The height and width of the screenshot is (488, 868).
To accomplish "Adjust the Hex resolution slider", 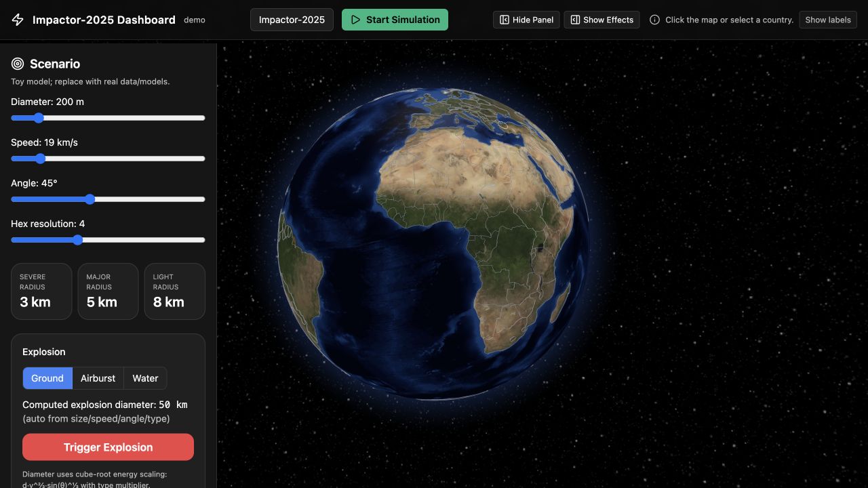I will (x=108, y=240).
